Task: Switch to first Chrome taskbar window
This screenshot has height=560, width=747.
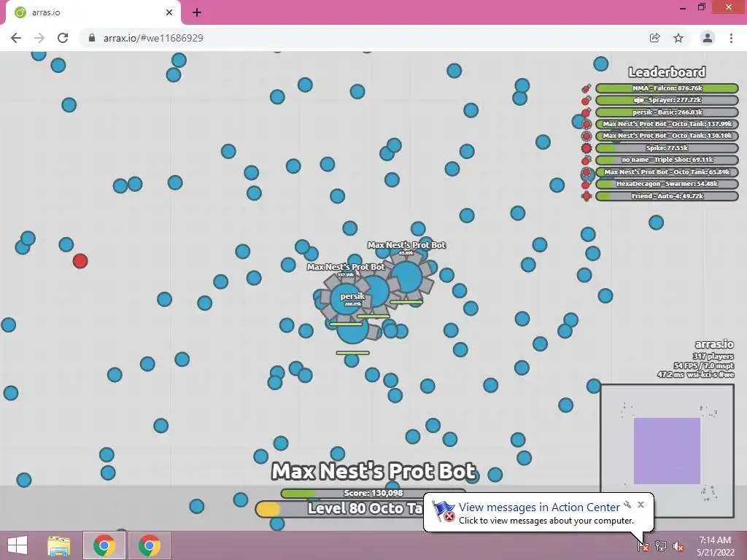Action: point(104,545)
